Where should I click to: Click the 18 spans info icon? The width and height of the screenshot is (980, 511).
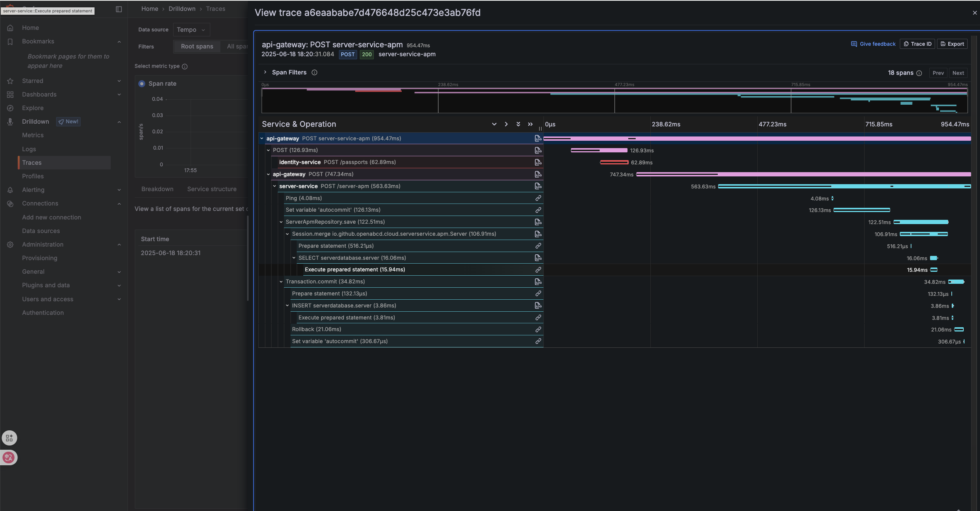919,73
